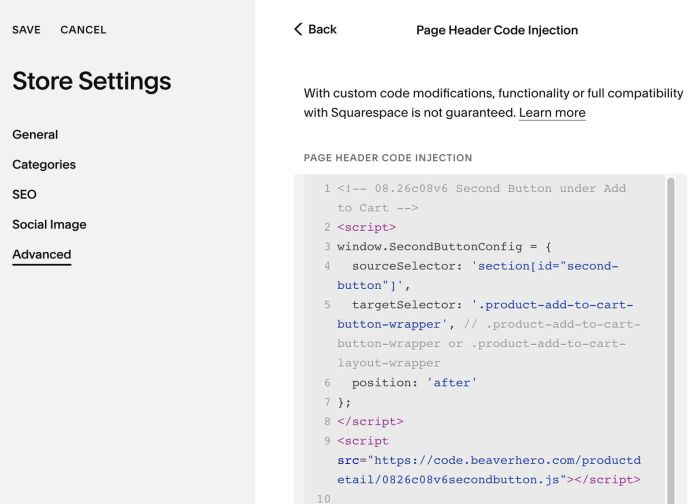Open the Social Image section
Screen dimensions: 700x504
50,224
